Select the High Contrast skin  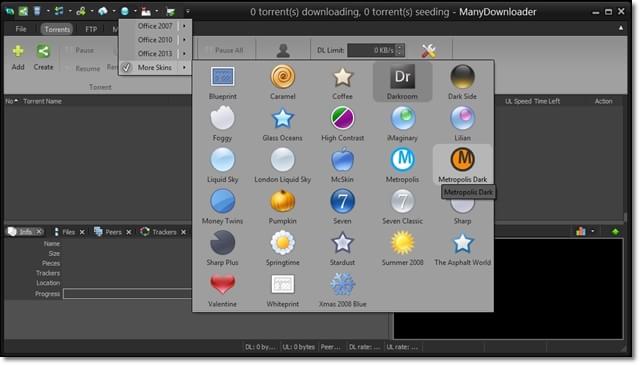pyautogui.click(x=342, y=118)
